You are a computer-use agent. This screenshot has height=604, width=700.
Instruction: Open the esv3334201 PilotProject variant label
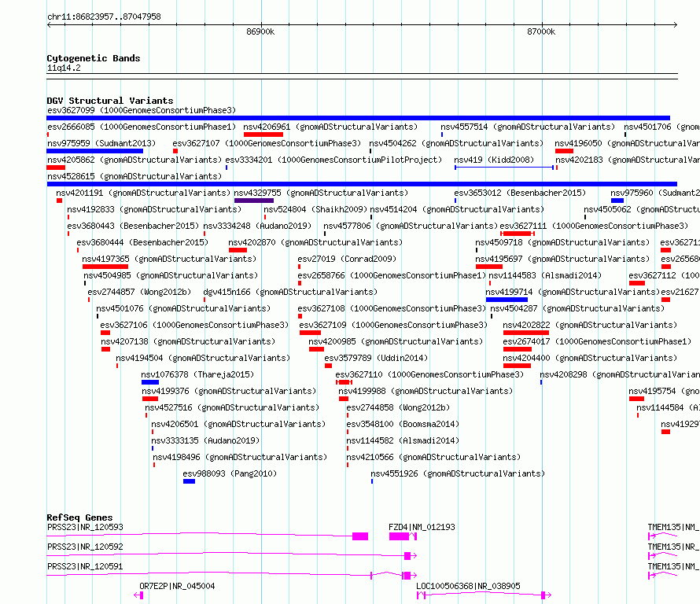(x=333, y=160)
